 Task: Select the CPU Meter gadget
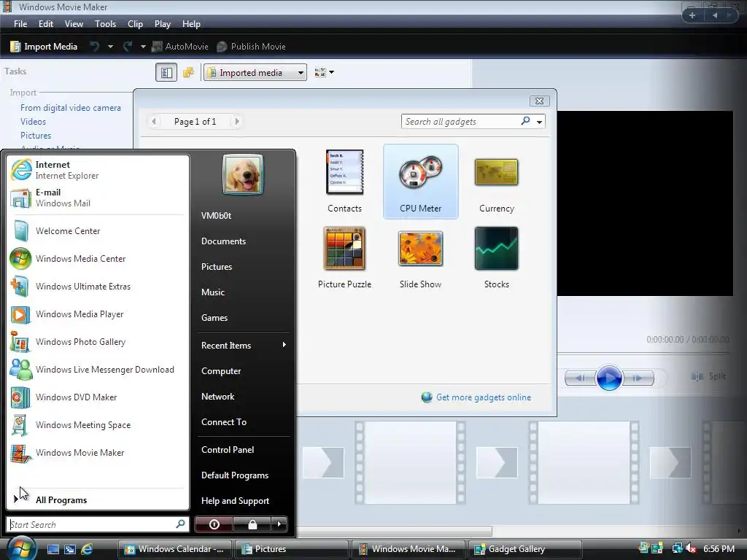pos(421,182)
